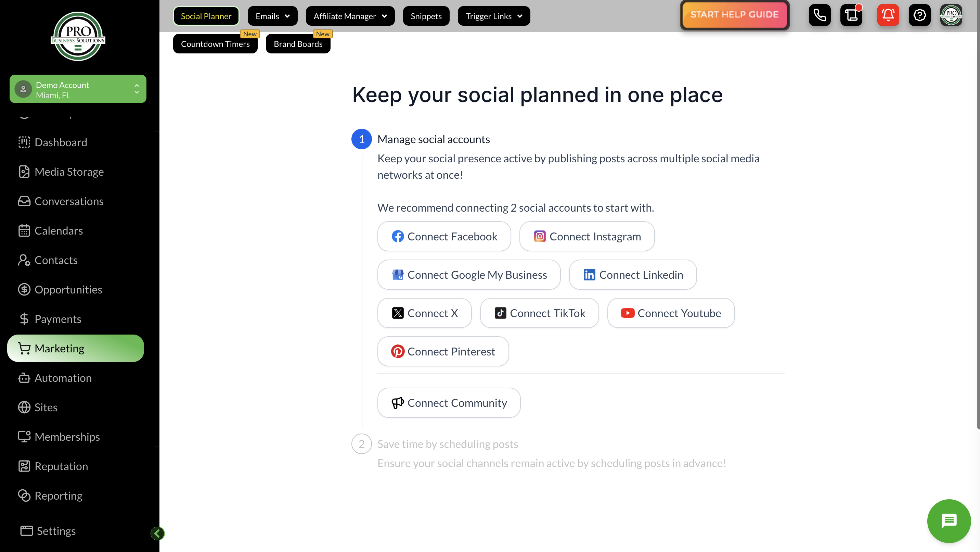Collapse the sidebar with green arrow
The height and width of the screenshot is (552, 980).
coord(157,534)
